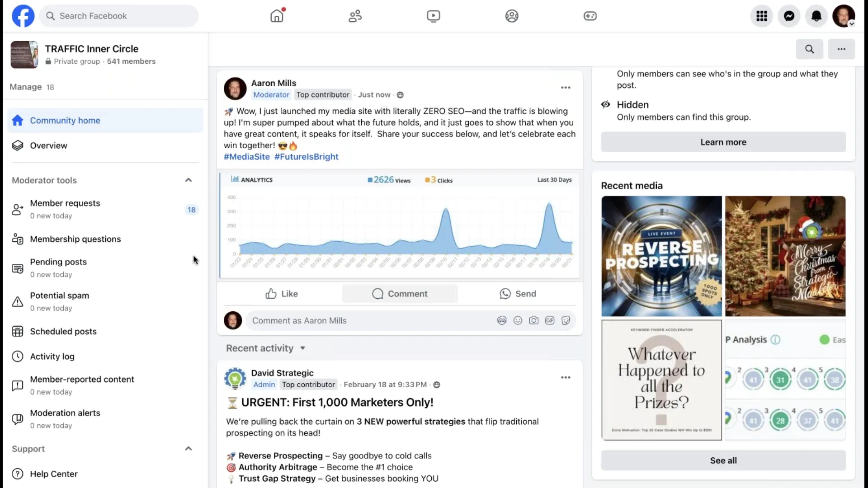Open the Gaming tab icon
Viewport: 868px width, 488px height.
point(590,16)
